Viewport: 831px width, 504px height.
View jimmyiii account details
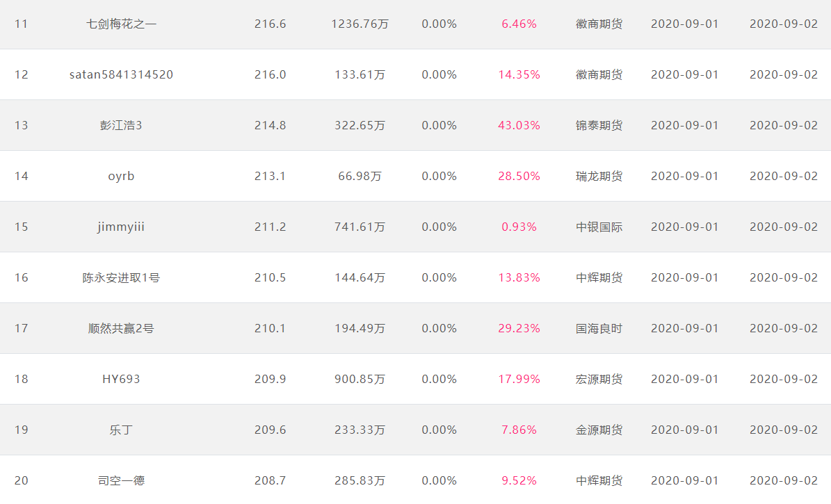click(121, 227)
